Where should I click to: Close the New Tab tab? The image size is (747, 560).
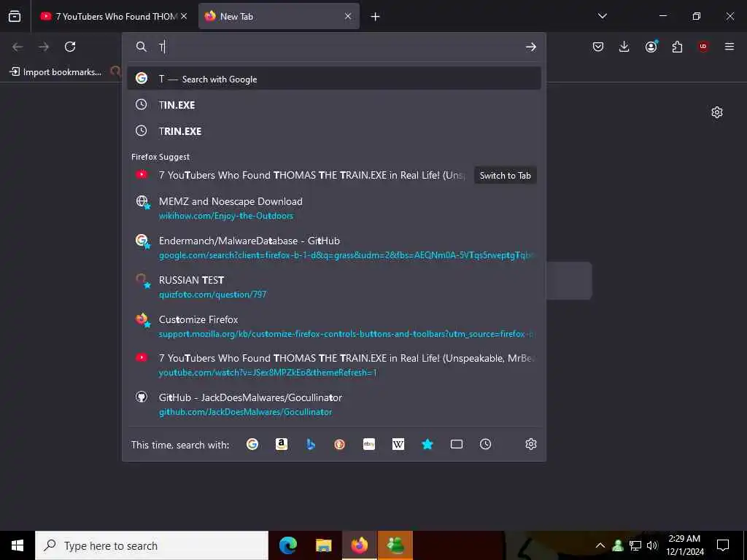[348, 16]
